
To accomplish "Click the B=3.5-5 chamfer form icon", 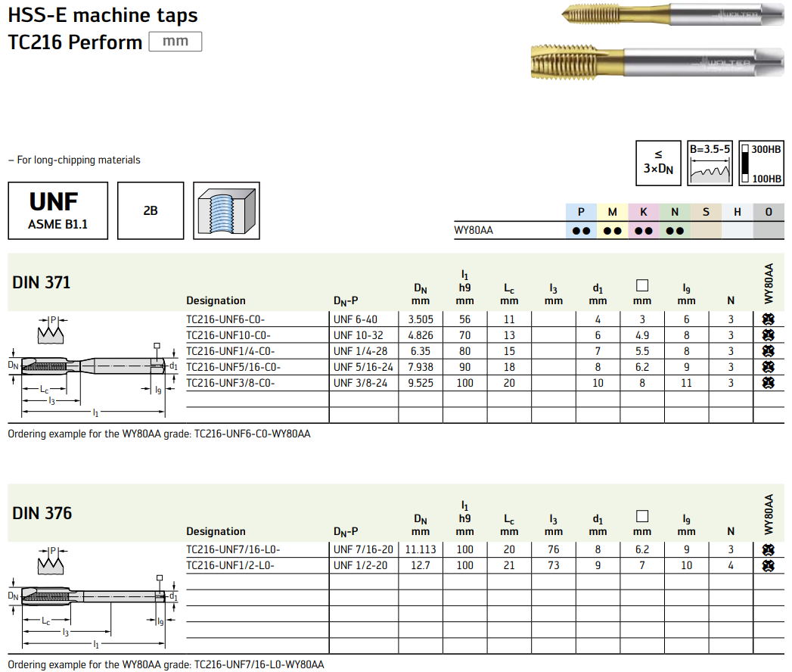I will [x=710, y=163].
